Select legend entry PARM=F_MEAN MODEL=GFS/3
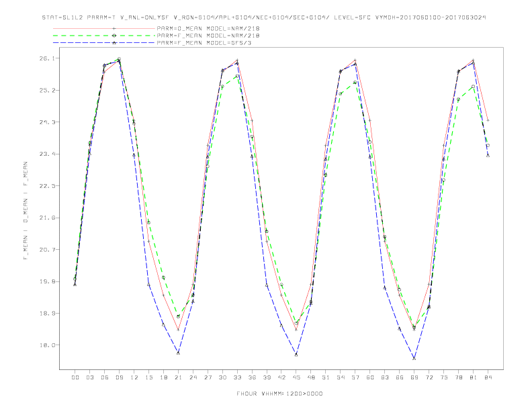 pyautogui.click(x=204, y=43)
